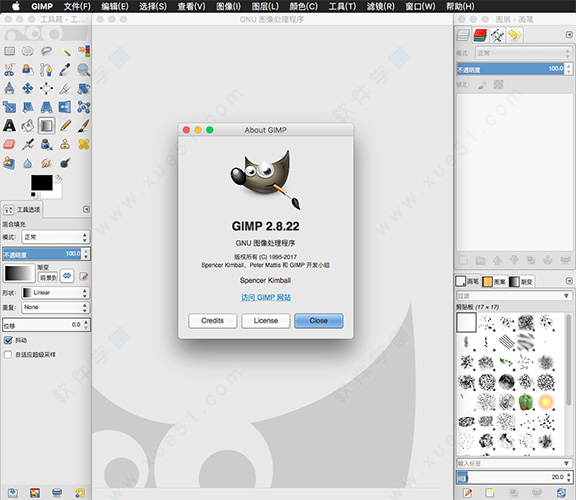Open the gradient shape Linear dropdown
576x500 pixels.
pyautogui.click(x=55, y=293)
